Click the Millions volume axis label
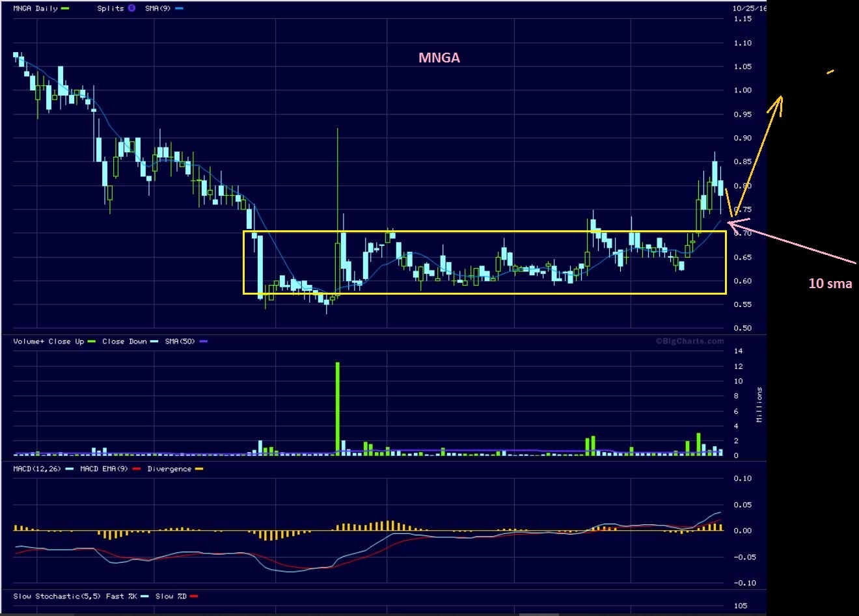The height and width of the screenshot is (616, 859). 759,405
